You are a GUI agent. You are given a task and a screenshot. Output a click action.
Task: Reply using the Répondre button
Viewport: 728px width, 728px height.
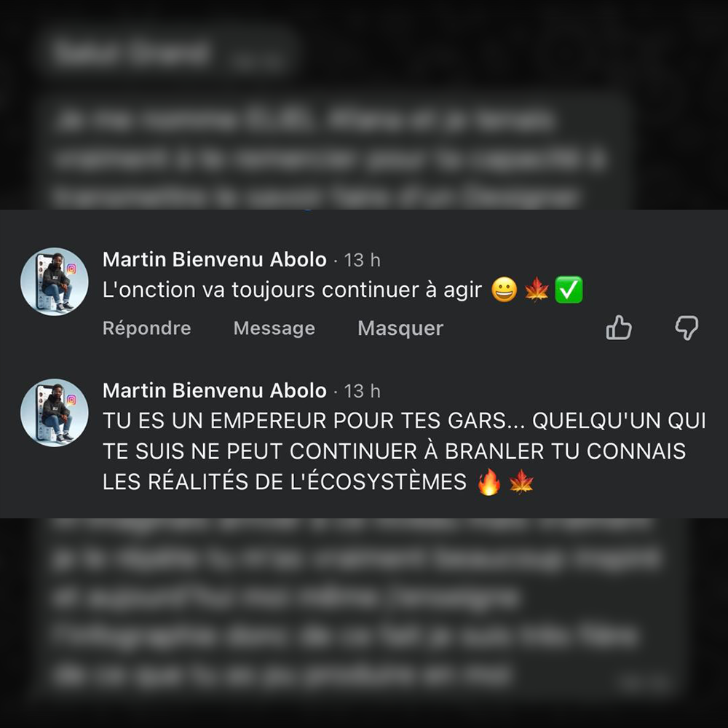(x=147, y=328)
